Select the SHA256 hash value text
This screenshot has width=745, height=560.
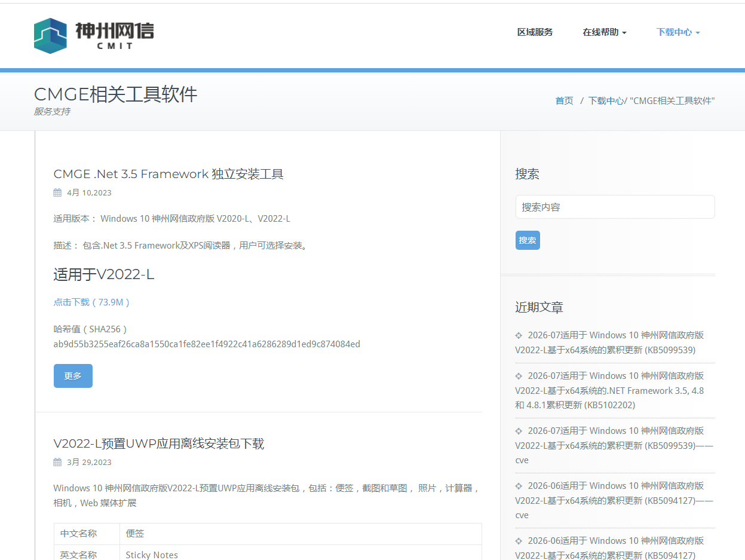(x=207, y=344)
